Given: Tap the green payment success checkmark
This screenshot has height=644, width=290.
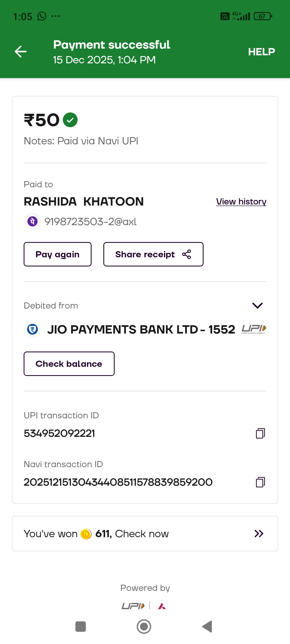Looking at the screenshot, I should pyautogui.click(x=70, y=120).
